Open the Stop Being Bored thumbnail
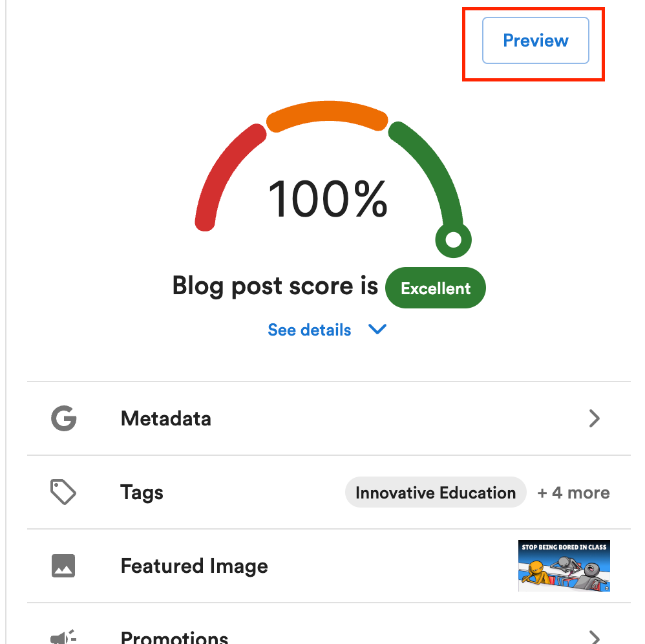645x644 pixels. point(564,566)
